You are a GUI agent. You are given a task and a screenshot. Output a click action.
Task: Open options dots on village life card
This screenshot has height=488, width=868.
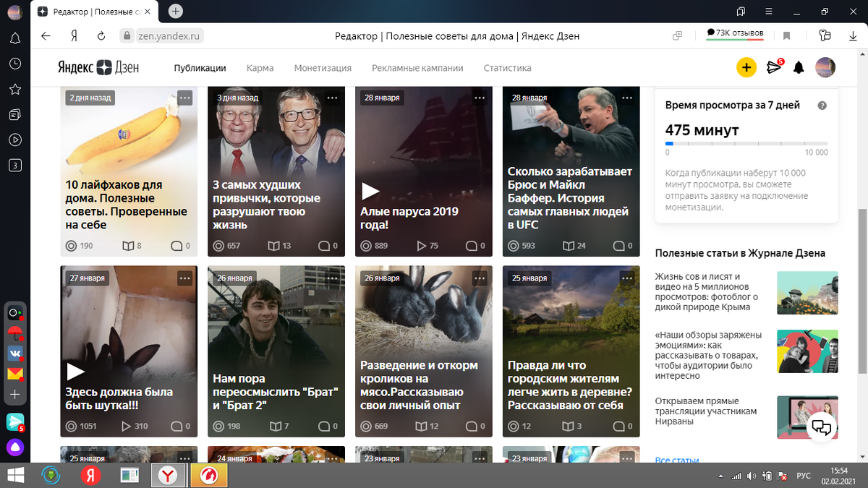coord(627,278)
